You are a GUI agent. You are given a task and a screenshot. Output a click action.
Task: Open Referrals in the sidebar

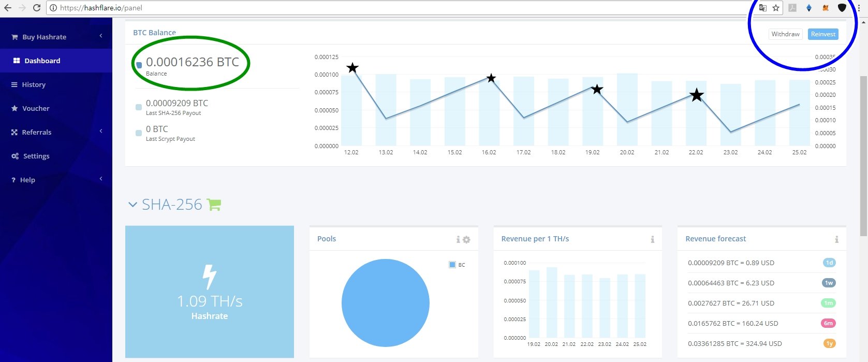56,132
